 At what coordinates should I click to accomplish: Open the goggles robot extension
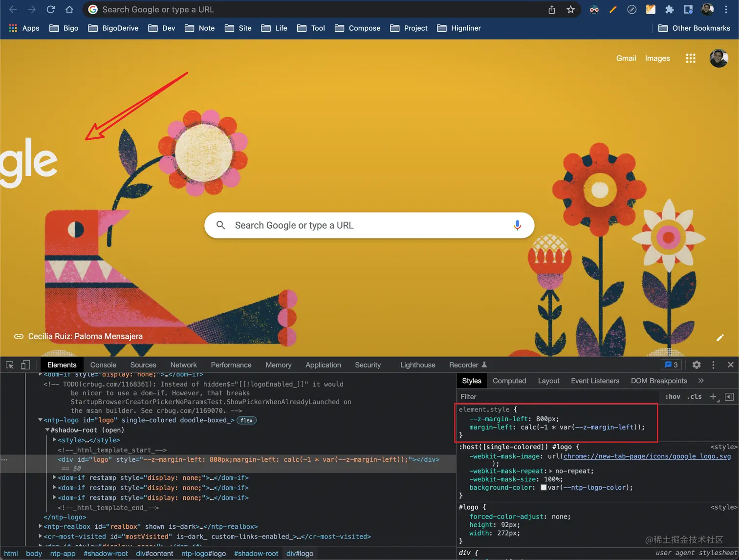pyautogui.click(x=594, y=9)
